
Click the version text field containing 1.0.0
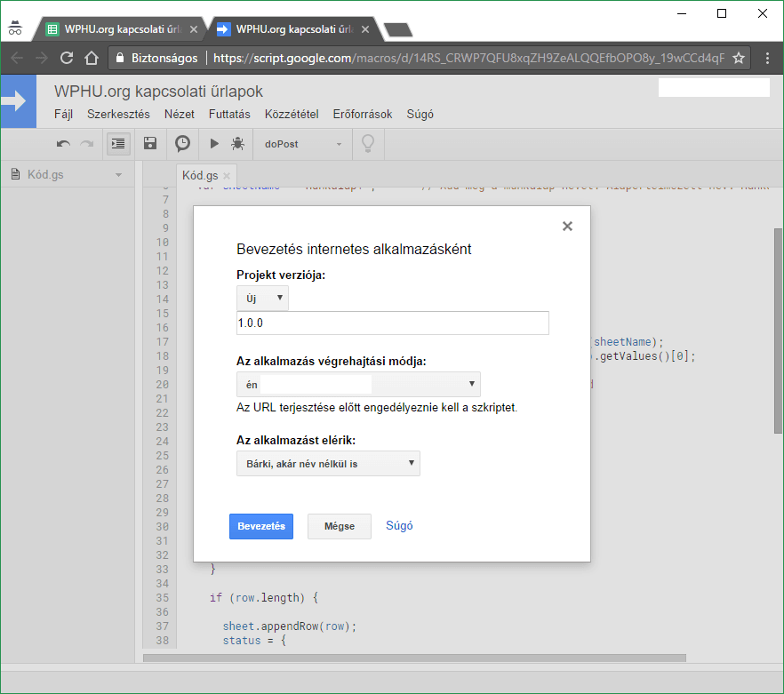coord(392,323)
